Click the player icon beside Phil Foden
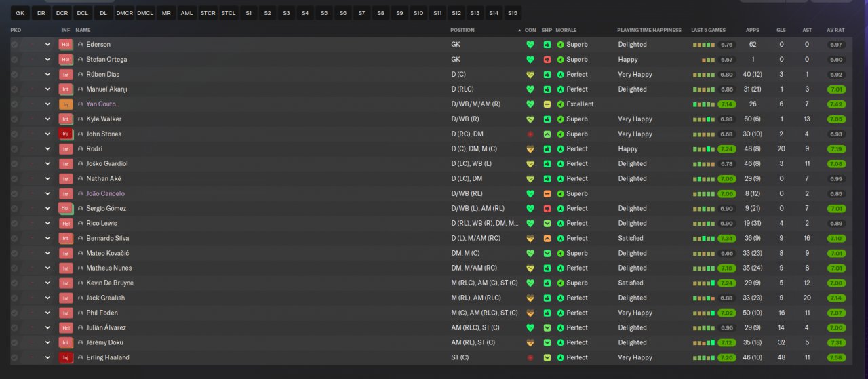868x379 pixels. pyautogui.click(x=81, y=313)
